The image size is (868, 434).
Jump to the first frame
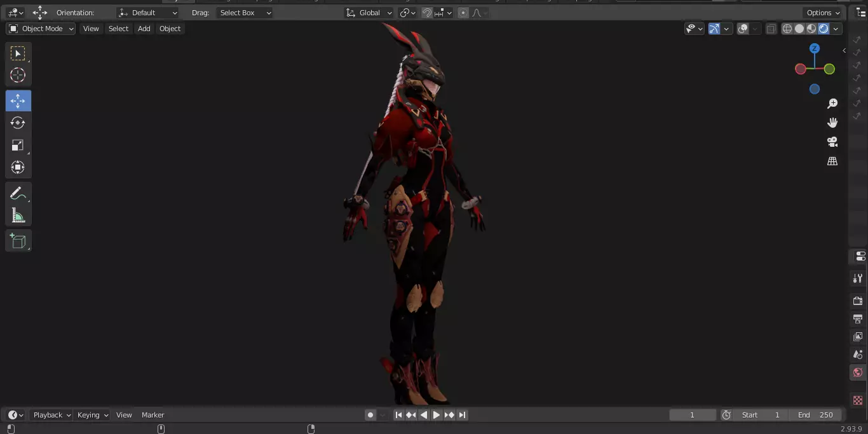point(398,415)
